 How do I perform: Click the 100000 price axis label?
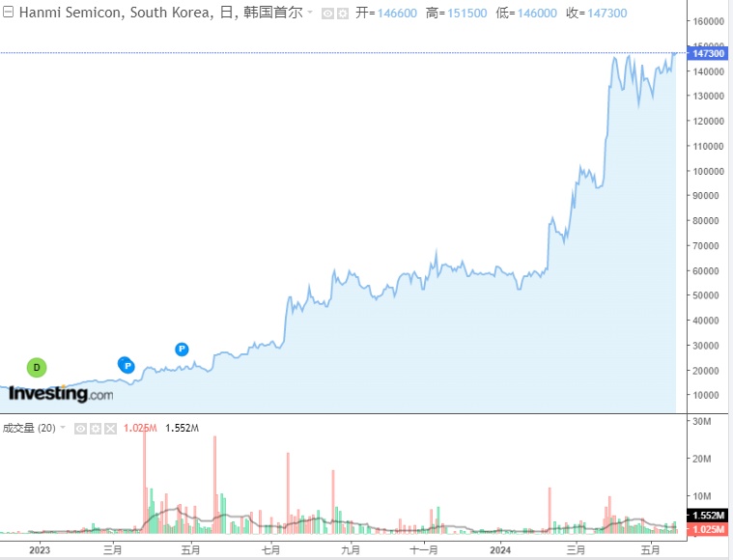pyautogui.click(x=708, y=171)
